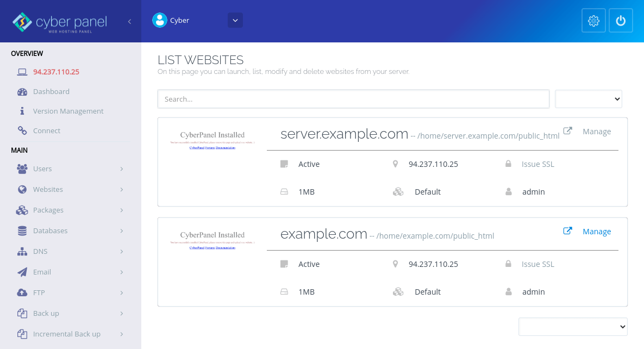Click the website search input field
Viewport: 644px width, 349px height.
pos(353,99)
